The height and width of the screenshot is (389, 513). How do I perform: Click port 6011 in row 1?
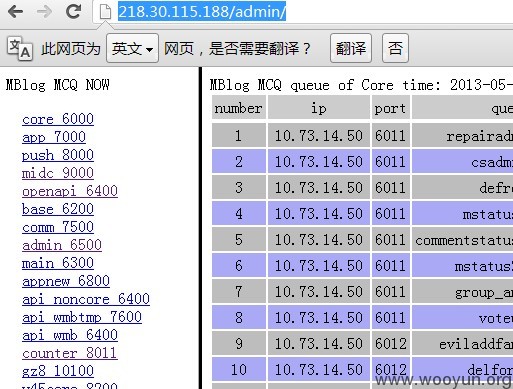click(x=391, y=135)
